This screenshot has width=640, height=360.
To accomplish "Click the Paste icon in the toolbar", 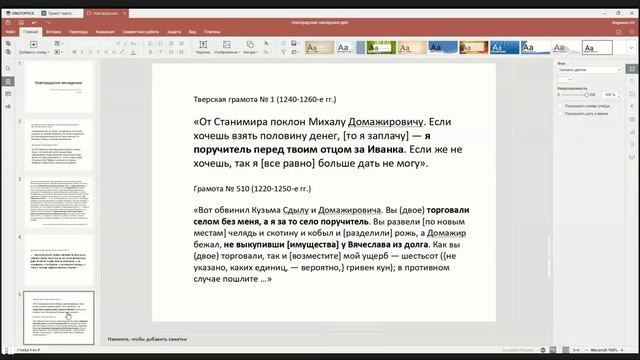I will pos(8,52).
